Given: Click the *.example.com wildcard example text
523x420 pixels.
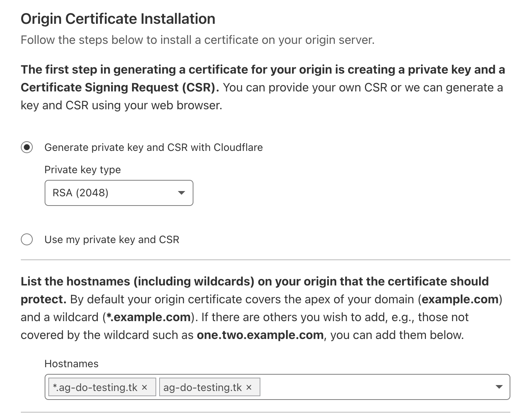Looking at the screenshot, I should coord(148,317).
